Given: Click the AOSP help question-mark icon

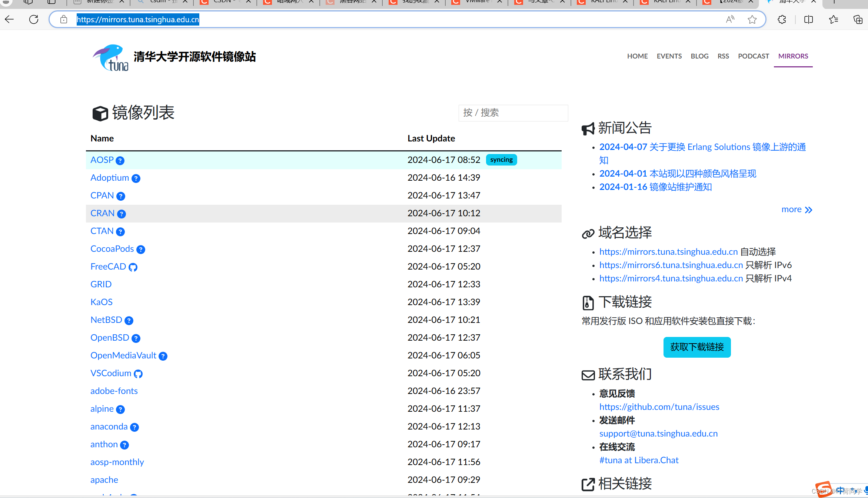Looking at the screenshot, I should click(120, 161).
